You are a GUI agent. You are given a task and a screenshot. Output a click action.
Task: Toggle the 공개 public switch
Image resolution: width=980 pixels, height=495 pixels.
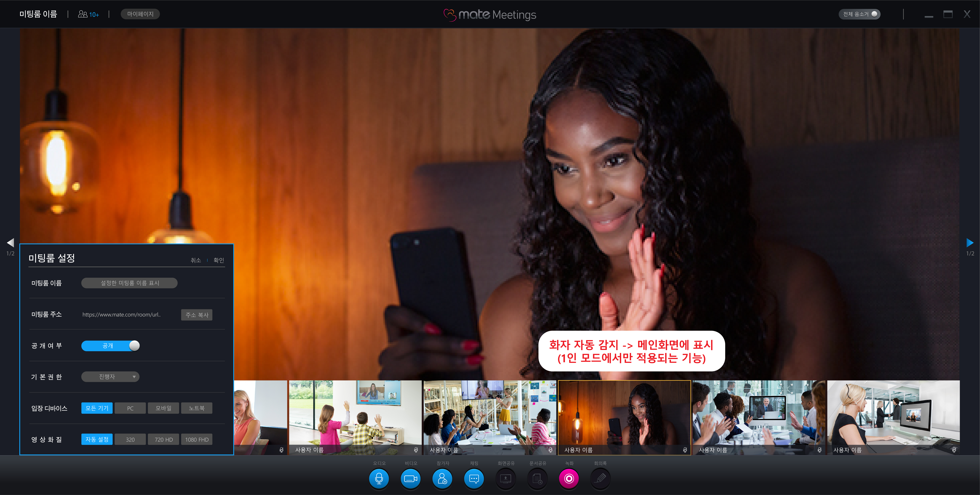(x=110, y=346)
